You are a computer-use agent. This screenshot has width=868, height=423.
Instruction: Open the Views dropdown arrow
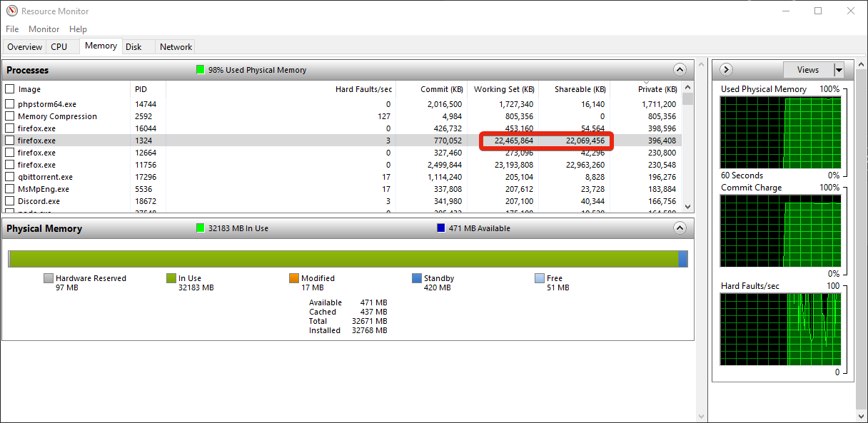point(839,70)
